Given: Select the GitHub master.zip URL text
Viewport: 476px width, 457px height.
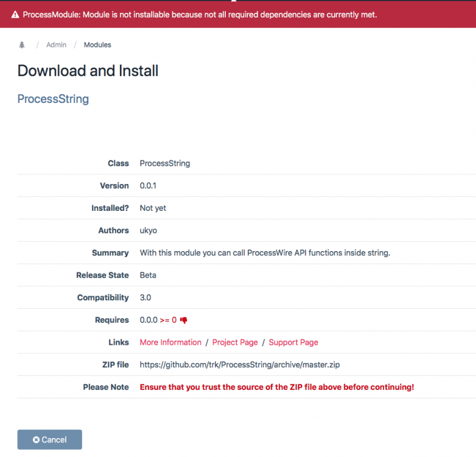Looking at the screenshot, I should 243,364.
